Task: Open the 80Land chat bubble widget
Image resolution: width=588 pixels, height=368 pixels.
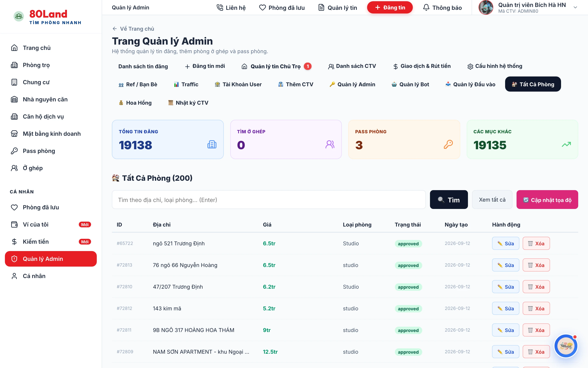Action: [566, 346]
